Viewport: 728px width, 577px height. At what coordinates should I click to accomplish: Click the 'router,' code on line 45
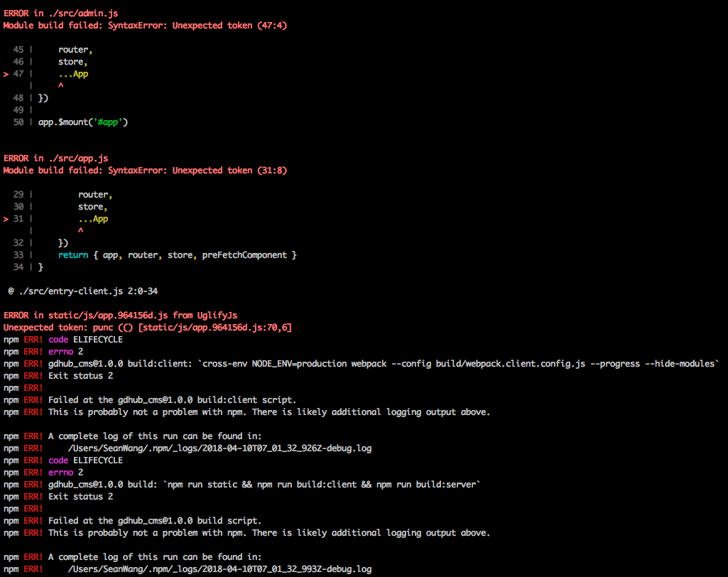[x=75, y=50]
